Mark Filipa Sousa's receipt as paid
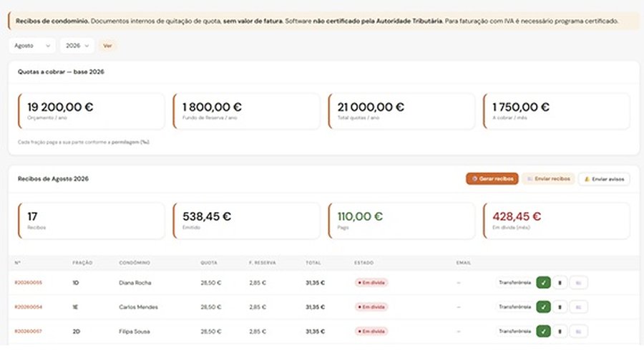 point(543,331)
